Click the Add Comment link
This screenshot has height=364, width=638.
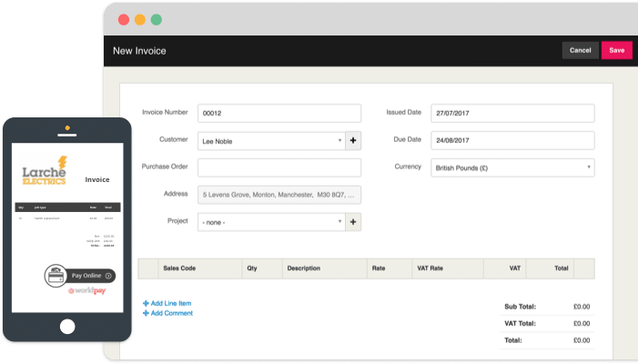[171, 313]
